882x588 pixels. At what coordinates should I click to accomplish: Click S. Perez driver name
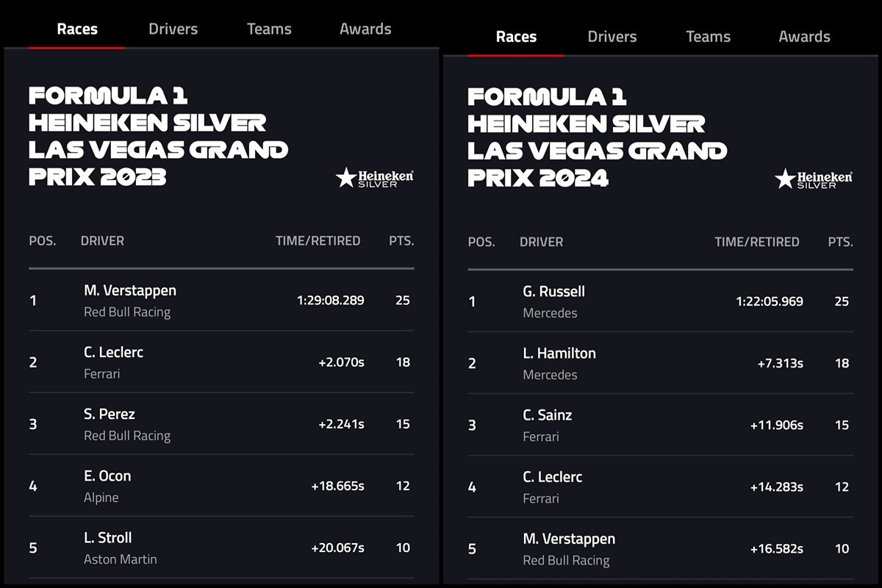pyautogui.click(x=110, y=414)
